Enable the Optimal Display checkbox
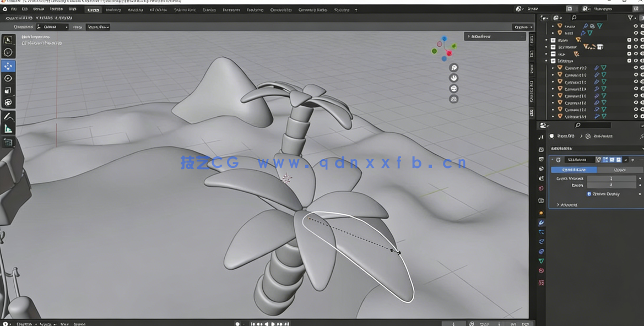The width and height of the screenshot is (644, 326). tap(589, 193)
